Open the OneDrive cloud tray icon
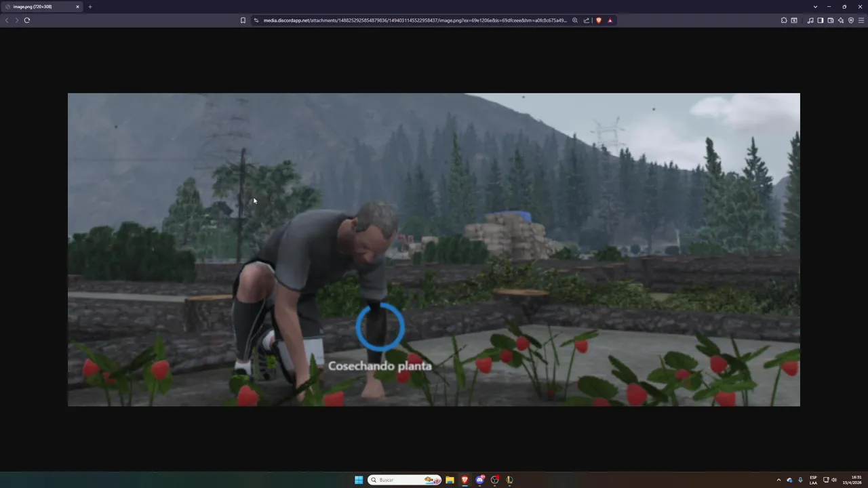 [x=789, y=480]
